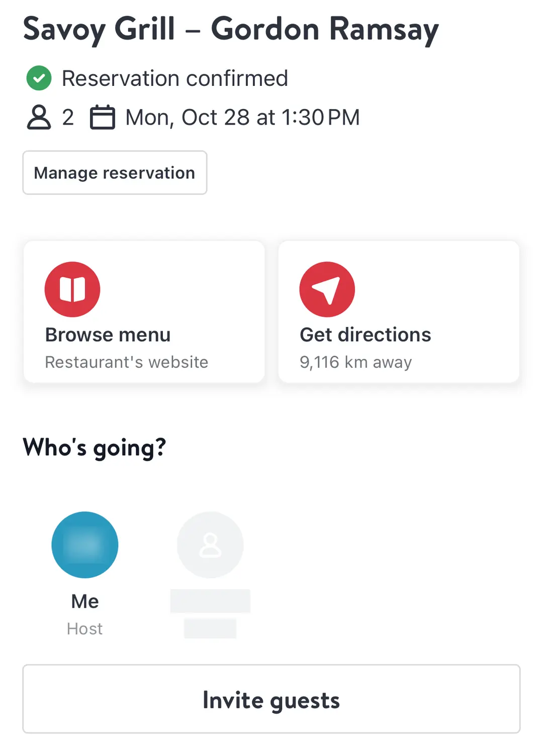
Task: Click the Host label under Me
Action: (x=85, y=628)
